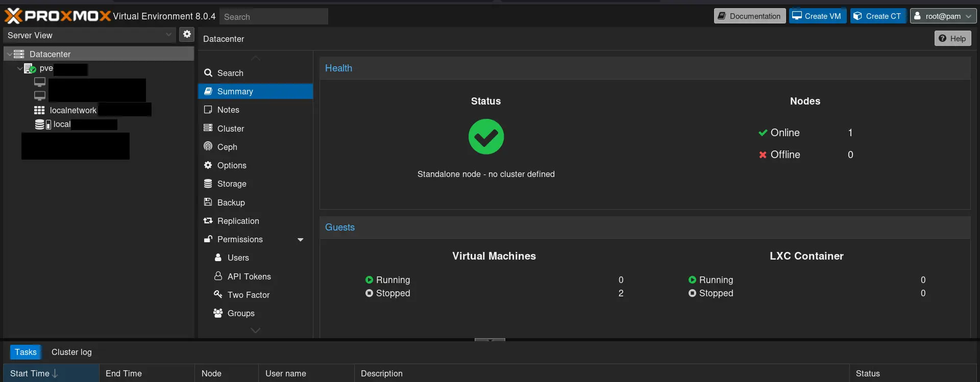Click the Users person icon
This screenshot has height=382, width=980.
[218, 258]
